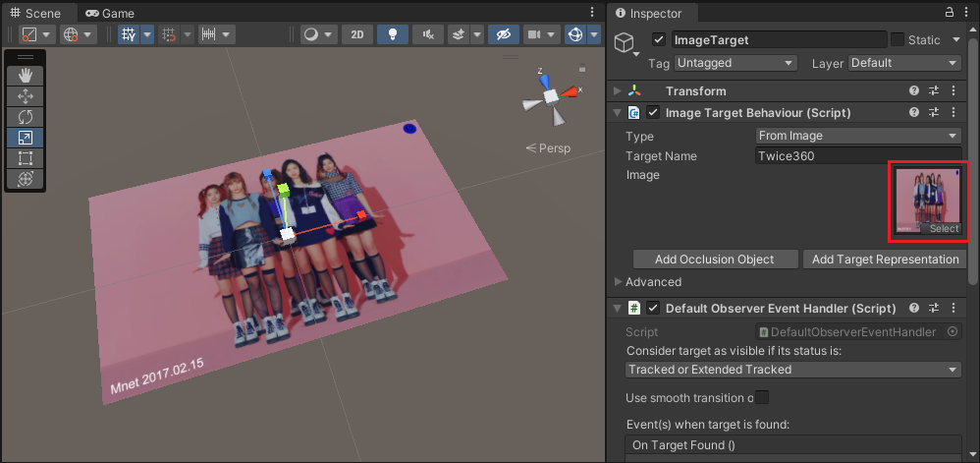Click the ImageTarget name field
The height and width of the screenshot is (463, 980).
[780, 40]
